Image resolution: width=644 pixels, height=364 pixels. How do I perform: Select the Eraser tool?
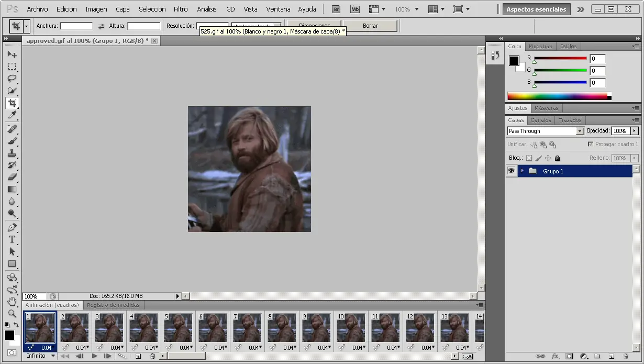pyautogui.click(x=12, y=177)
